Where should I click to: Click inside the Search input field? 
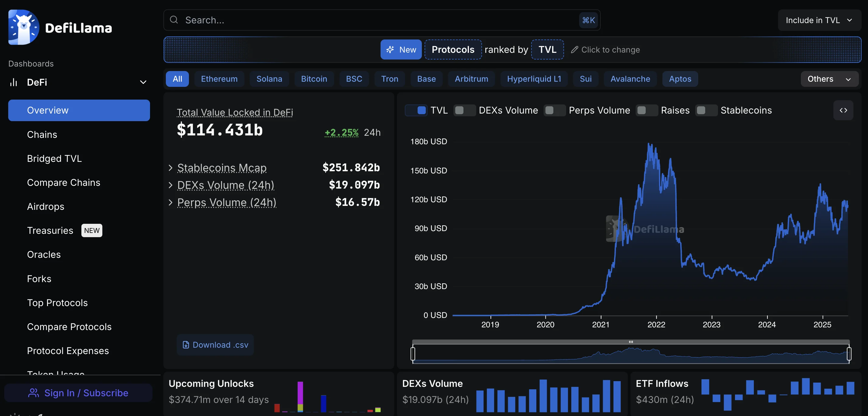tap(382, 20)
